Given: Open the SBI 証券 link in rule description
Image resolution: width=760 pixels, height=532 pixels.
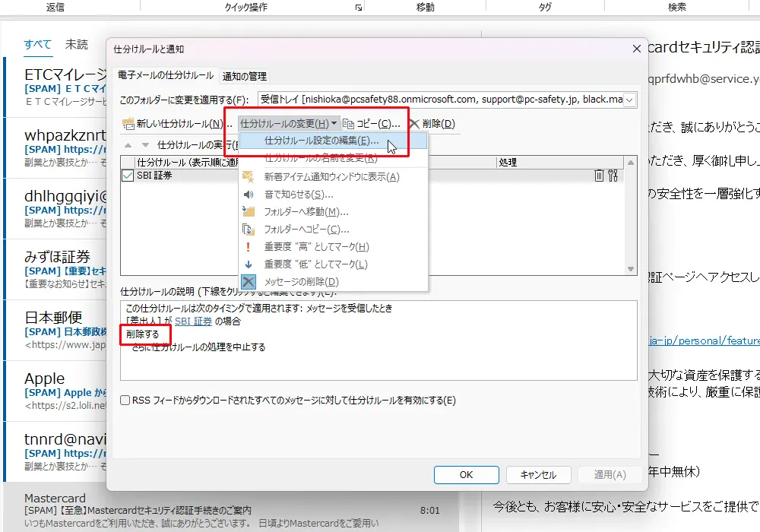Looking at the screenshot, I should pyautogui.click(x=193, y=321).
